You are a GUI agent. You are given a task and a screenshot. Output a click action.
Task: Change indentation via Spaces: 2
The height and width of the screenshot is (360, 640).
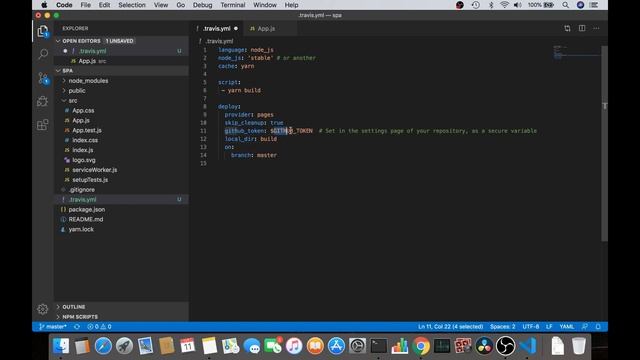[x=502, y=327]
